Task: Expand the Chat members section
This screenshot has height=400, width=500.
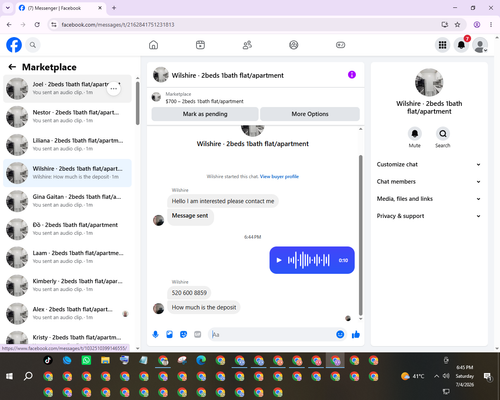Action: tap(429, 182)
